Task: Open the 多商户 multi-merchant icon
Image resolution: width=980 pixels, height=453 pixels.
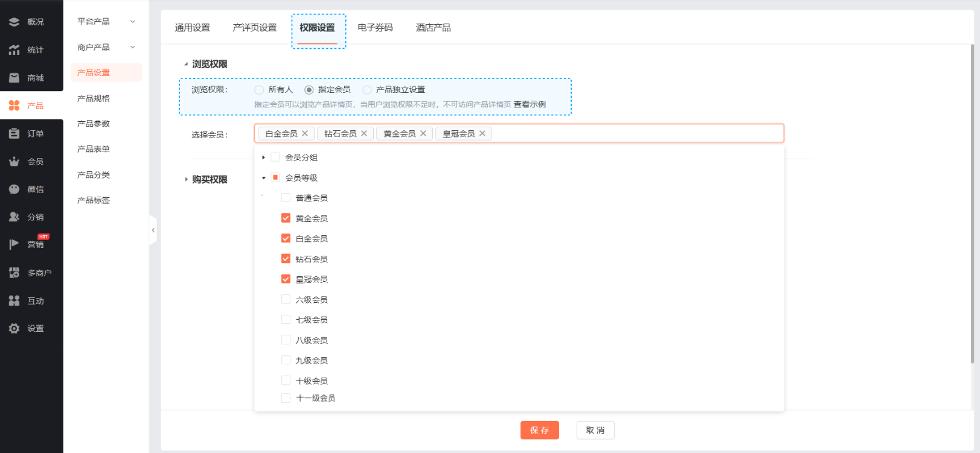Action: point(14,273)
